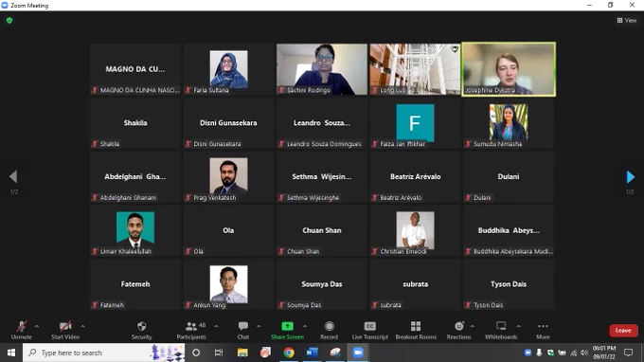Open video options arrow beside Start Video
Viewport: 644px width, 362px height.
83,326
